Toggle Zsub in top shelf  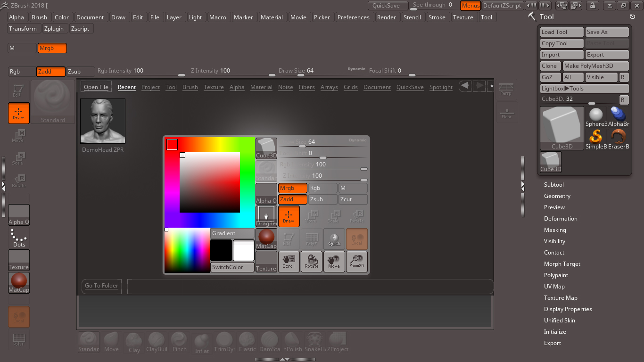[80, 72]
